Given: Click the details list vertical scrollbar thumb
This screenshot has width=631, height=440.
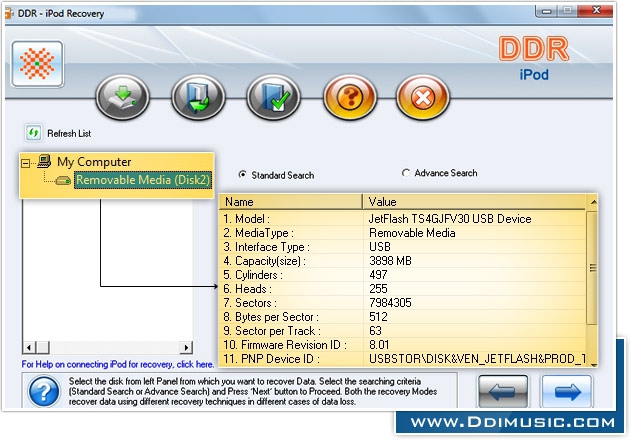Looking at the screenshot, I should 592,267.
